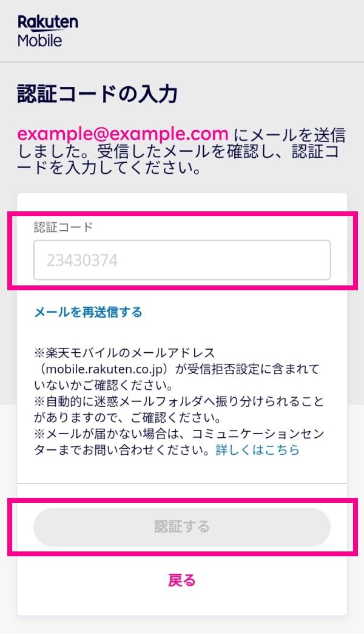Screen dimensions: 364x634
Task: Click the note mentioning コミュニケーションセンター
Action: [x=179, y=441]
